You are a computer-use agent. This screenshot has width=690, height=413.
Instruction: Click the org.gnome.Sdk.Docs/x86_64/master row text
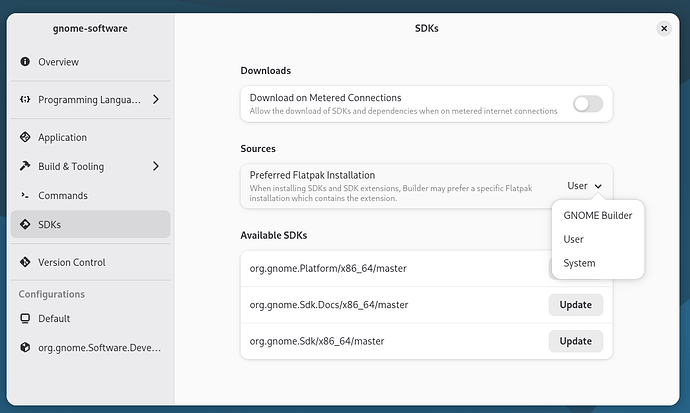coord(329,305)
